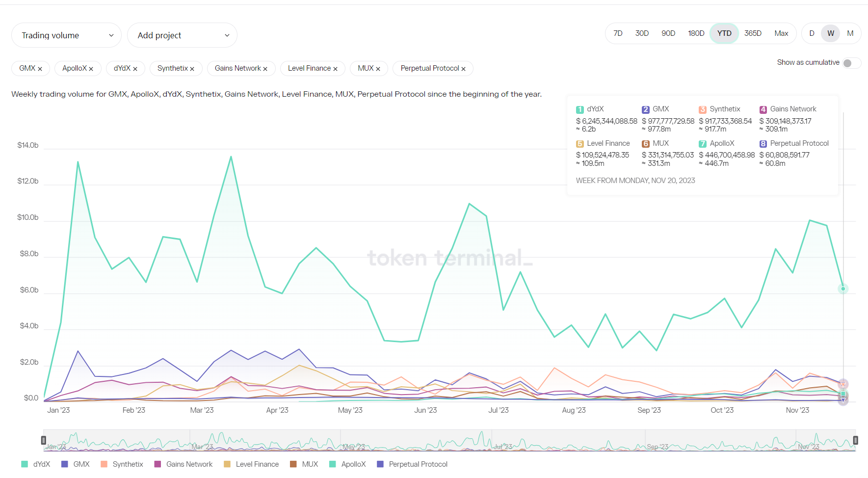Screen dimensions: 868x478
Task: Select the 30D time range tab
Action: (642, 33)
